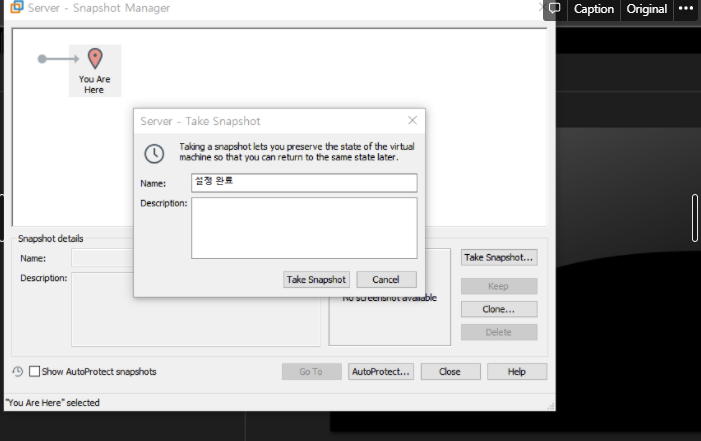
Task: Click the resize grip at Snapshot Manager corner
Action: [x=551, y=406]
